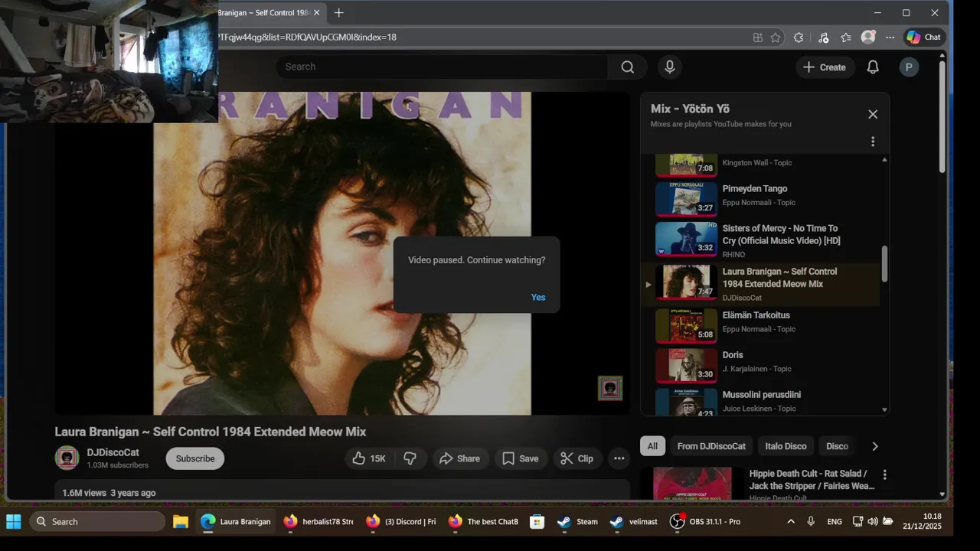Open Copilot Chat in Edge
The width and height of the screenshot is (980, 551).
tap(924, 37)
